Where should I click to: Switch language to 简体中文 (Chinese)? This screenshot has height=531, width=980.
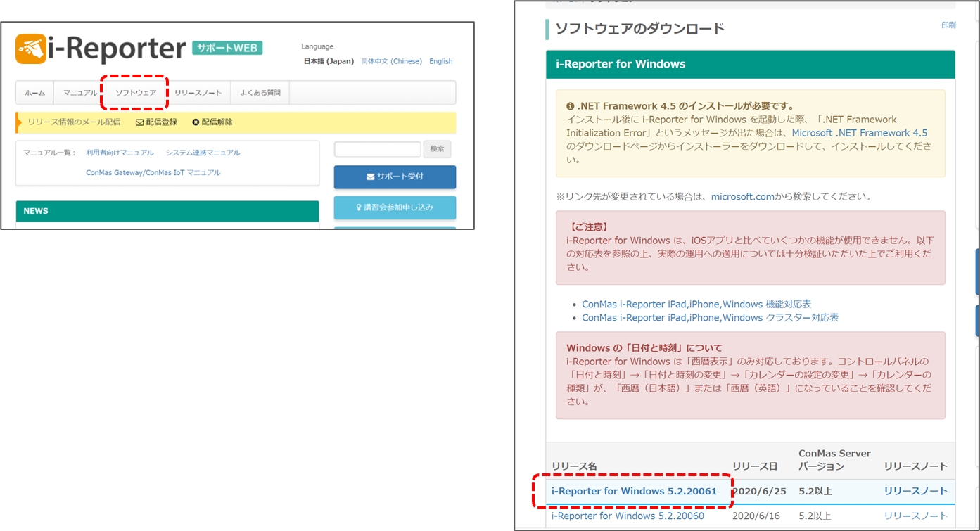[x=391, y=61]
